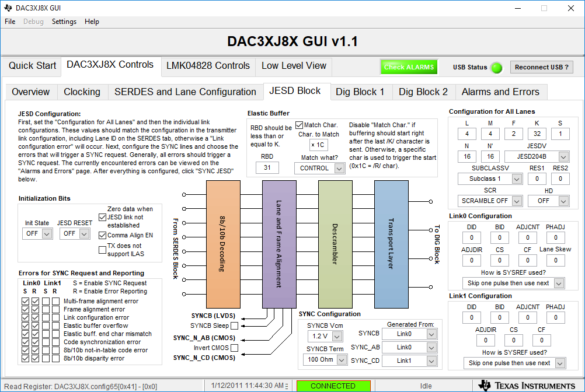Toggle Link0 S checkbox for Multi-frame alignment error
Screen dimensions: 585x392
[x=25, y=301]
